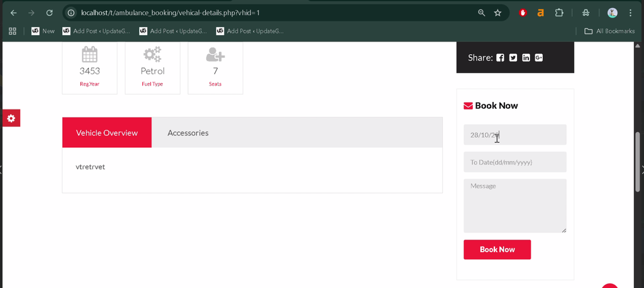Open the Chrome profile avatar

coord(613,13)
